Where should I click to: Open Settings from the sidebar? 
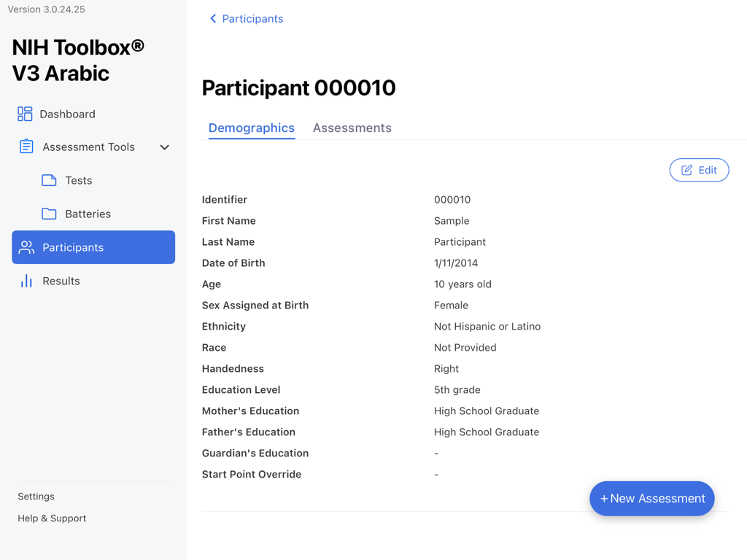(x=36, y=496)
